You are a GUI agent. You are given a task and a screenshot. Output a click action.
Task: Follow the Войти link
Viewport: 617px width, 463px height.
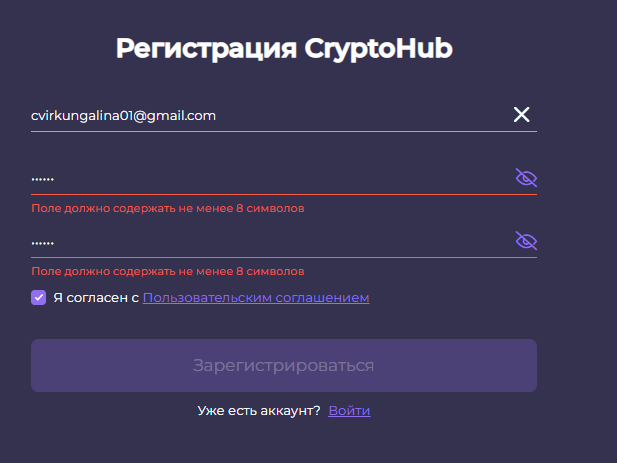[349, 411]
